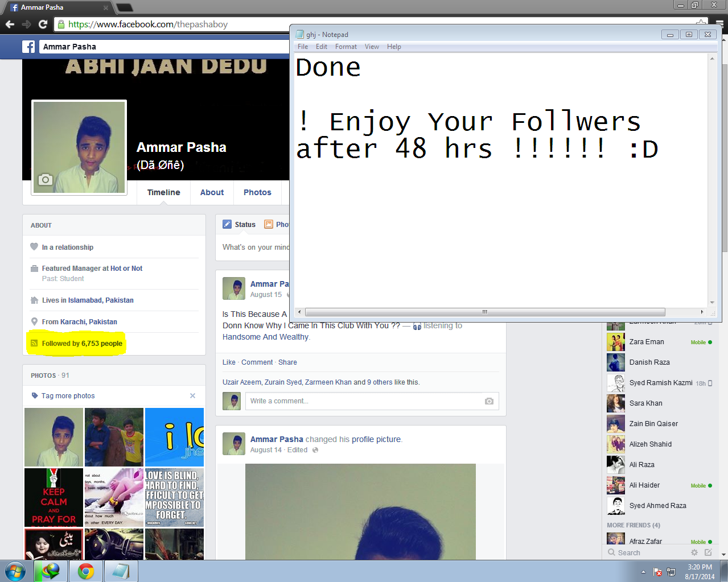728x582 pixels.
Task: Click the Status pencil icon
Action: [x=227, y=224]
